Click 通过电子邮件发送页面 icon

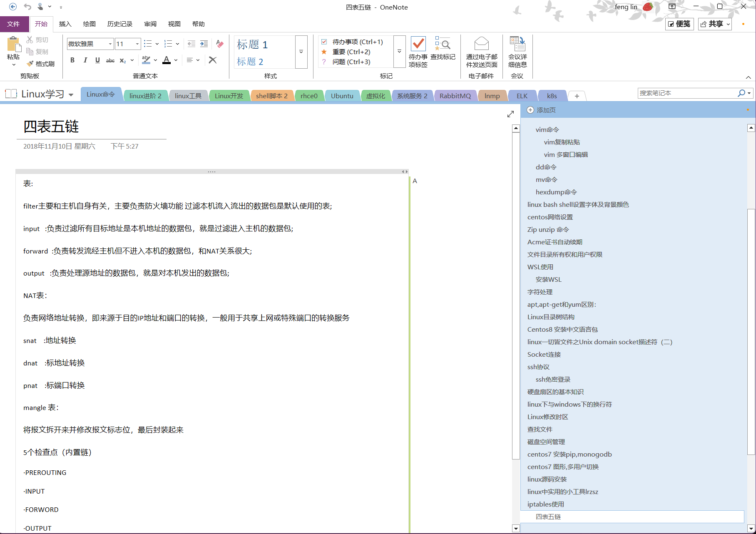point(482,52)
